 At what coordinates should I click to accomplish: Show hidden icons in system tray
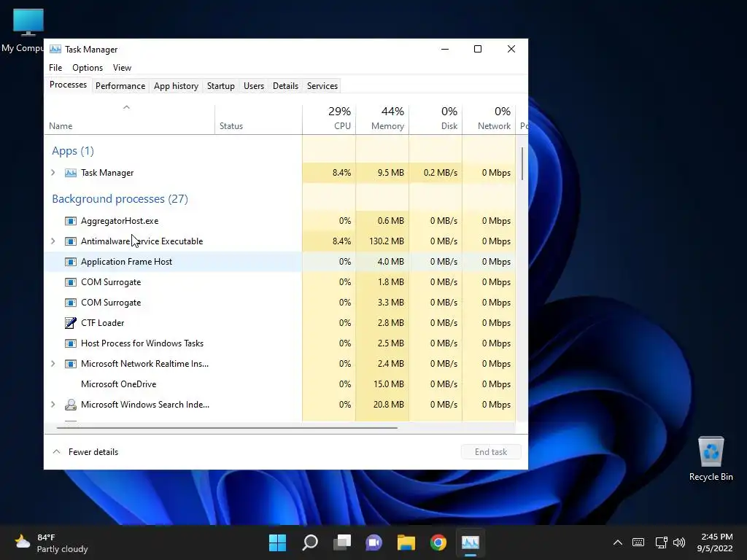617,542
